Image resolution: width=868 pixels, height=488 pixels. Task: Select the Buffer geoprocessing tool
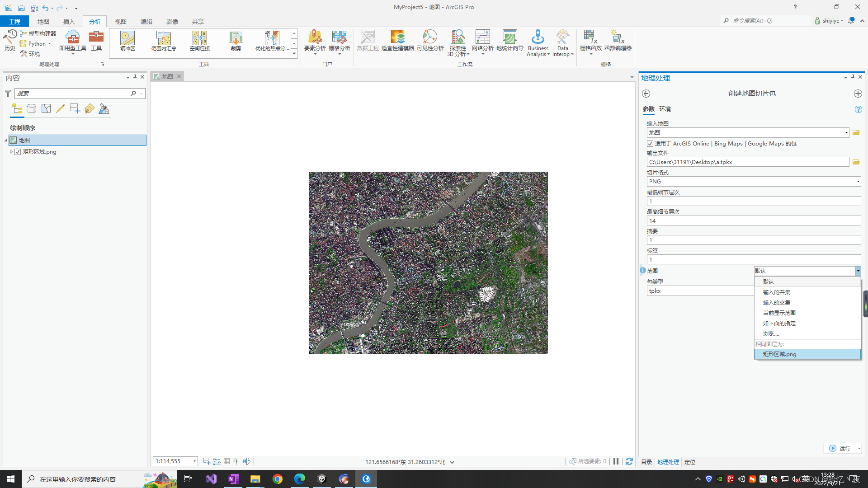point(127,41)
